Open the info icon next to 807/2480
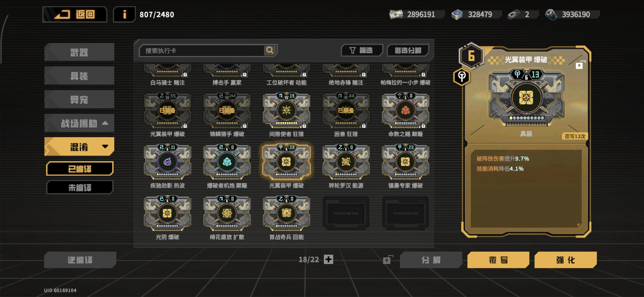 point(124,14)
